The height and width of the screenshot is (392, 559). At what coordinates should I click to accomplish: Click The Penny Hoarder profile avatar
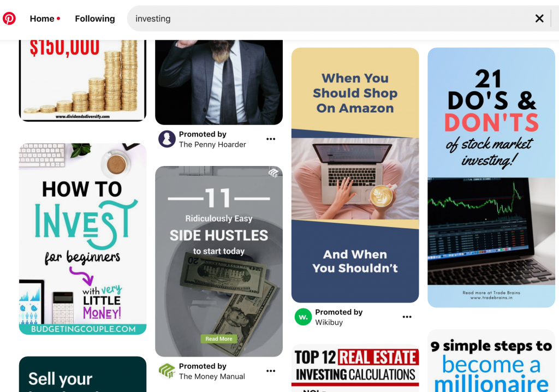point(167,139)
